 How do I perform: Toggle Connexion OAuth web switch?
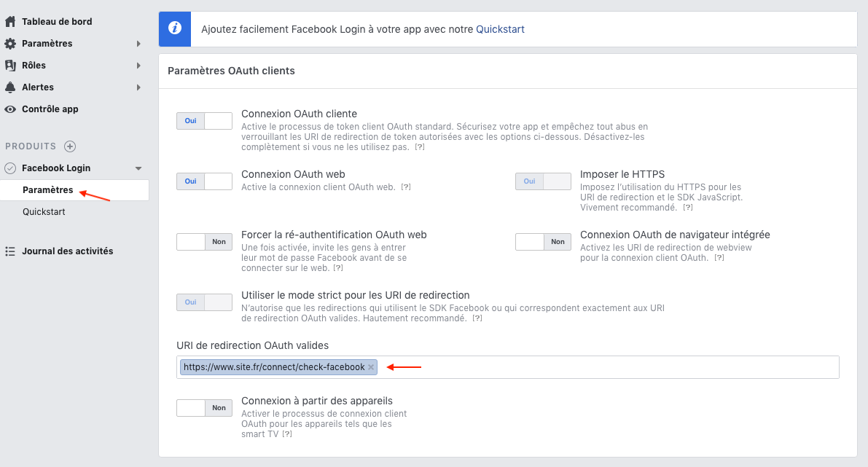[x=204, y=181]
